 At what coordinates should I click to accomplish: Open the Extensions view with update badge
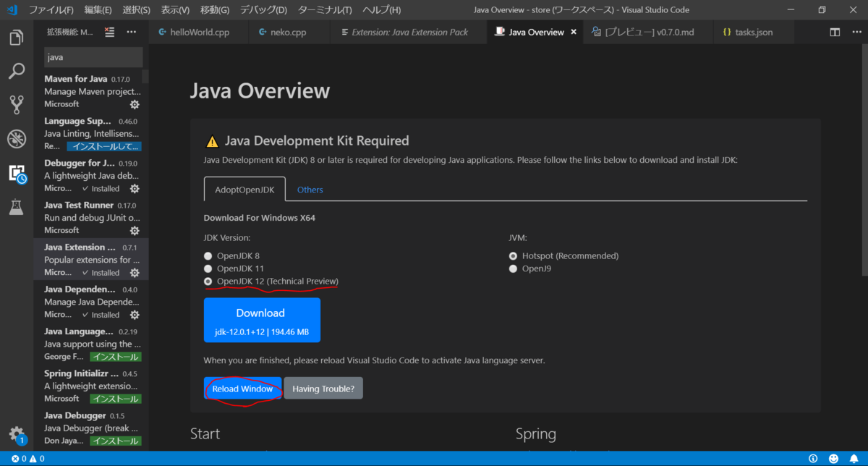tap(16, 173)
